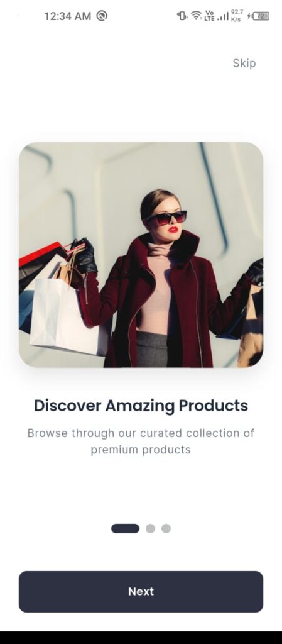
Task: Tap the shopping woman onboarding image
Action: coord(141,255)
